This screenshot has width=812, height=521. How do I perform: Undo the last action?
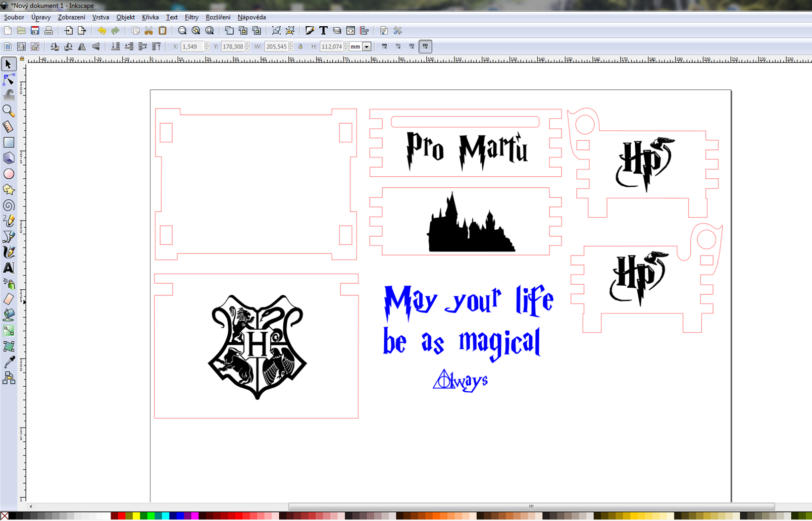[x=101, y=31]
